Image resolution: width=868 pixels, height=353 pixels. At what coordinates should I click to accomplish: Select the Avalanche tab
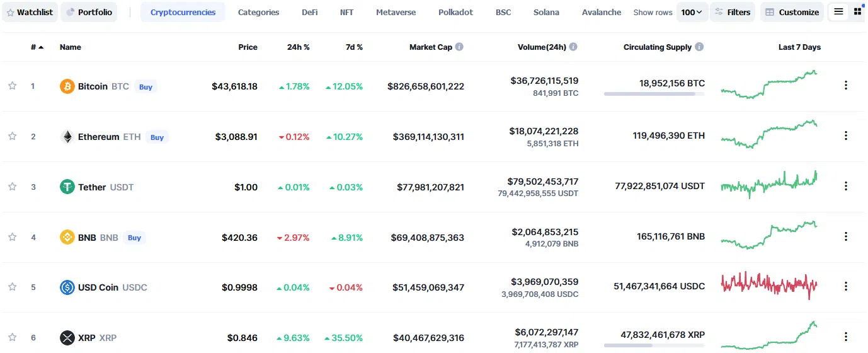pos(602,12)
